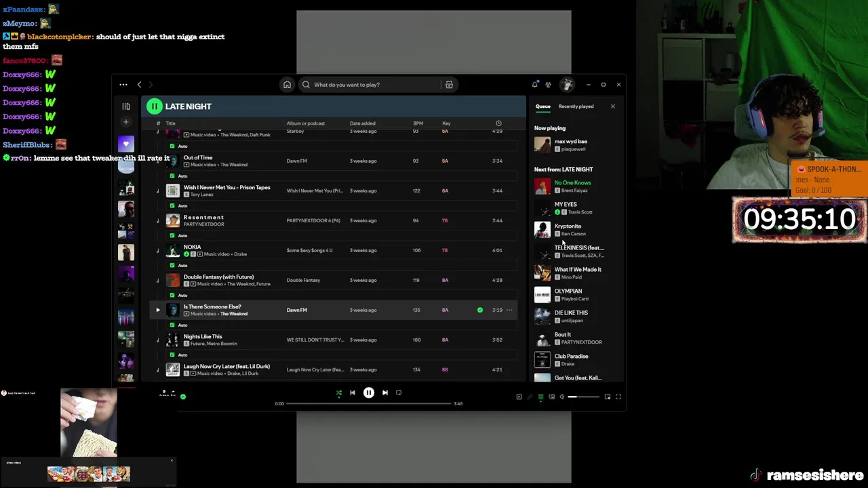Open the Browse icon in search bar
This screenshot has width=868, height=488.
449,85
